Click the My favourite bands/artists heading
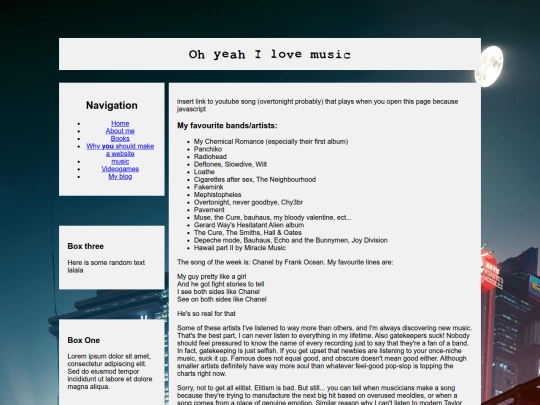Viewport: 540px width, 405px height. 227,126
